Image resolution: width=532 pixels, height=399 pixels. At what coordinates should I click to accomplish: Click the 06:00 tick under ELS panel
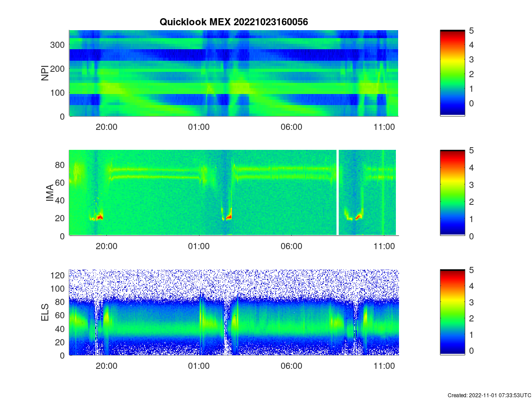coord(292,366)
